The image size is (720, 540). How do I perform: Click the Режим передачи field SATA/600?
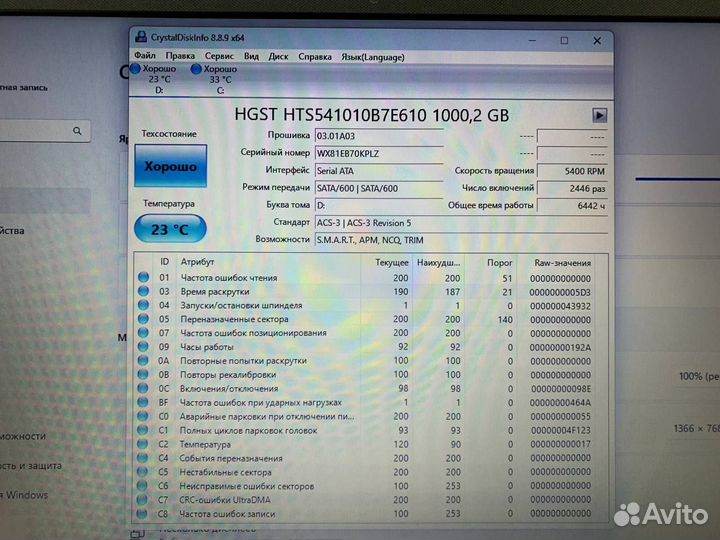click(379, 188)
